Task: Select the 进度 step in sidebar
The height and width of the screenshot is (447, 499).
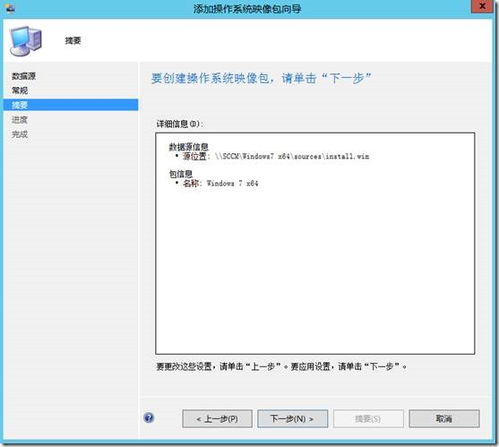Action: coord(20,120)
